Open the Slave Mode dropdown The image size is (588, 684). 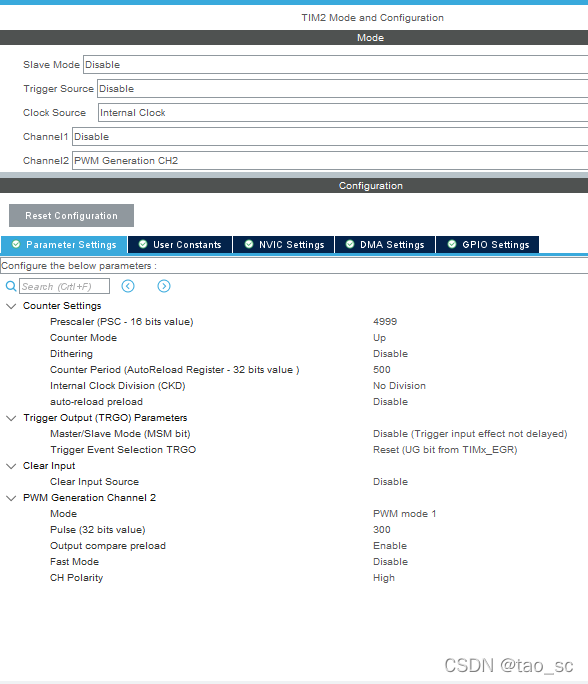click(335, 65)
